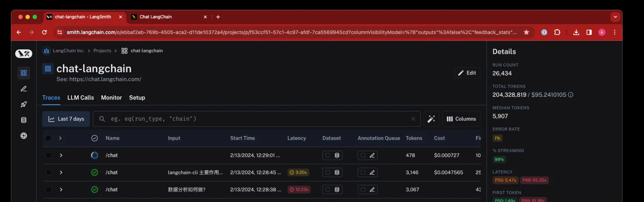644x202 pixels.
Task: Click the site info icon in address bar
Action: click(59, 32)
